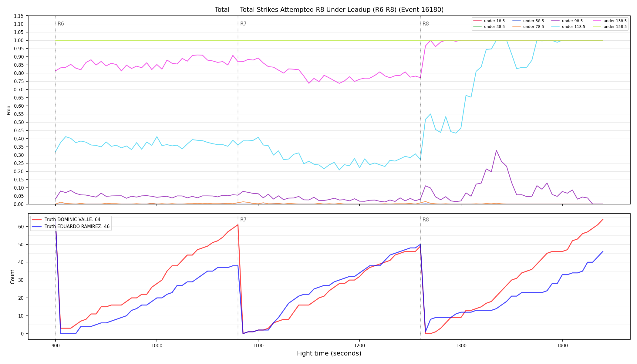Click the 900 tick on x-axis
The image size is (637, 364).
click(x=55, y=345)
